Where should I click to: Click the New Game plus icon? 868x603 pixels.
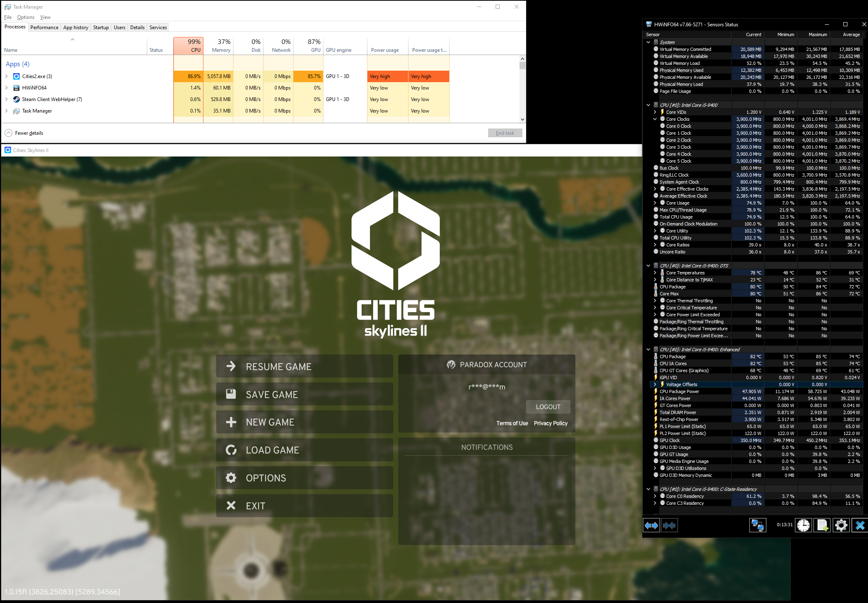[x=231, y=422]
